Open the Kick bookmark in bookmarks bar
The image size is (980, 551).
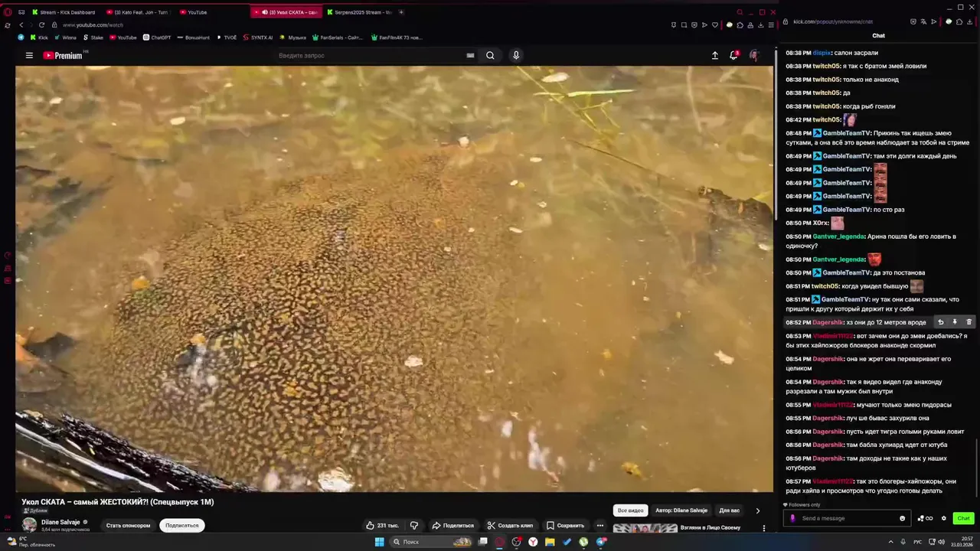click(38, 37)
